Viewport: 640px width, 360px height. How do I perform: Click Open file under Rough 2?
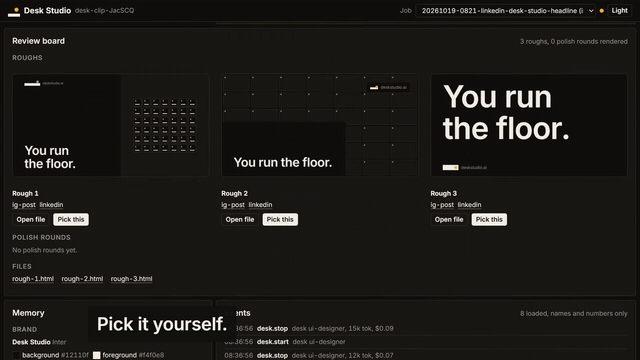pos(240,220)
